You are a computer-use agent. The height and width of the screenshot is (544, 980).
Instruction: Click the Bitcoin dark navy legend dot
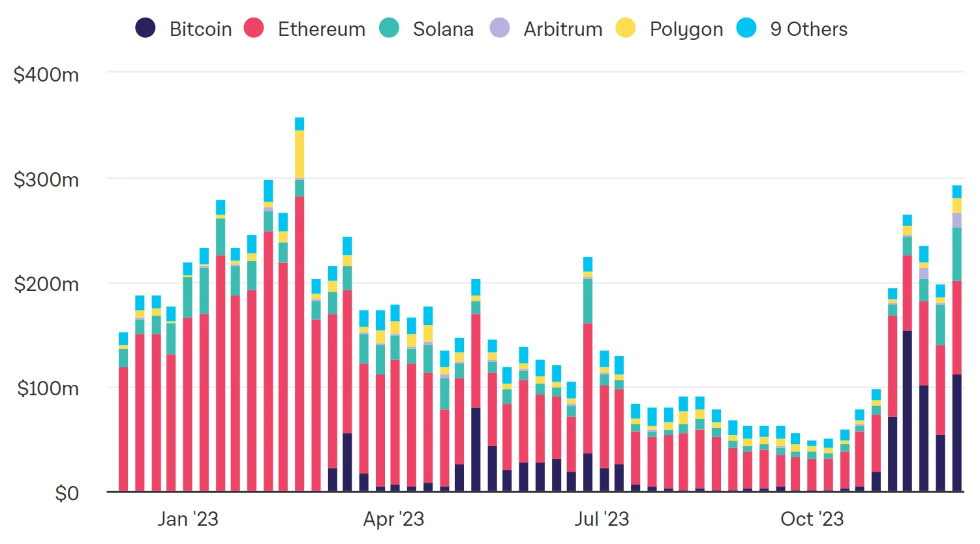[145, 28]
